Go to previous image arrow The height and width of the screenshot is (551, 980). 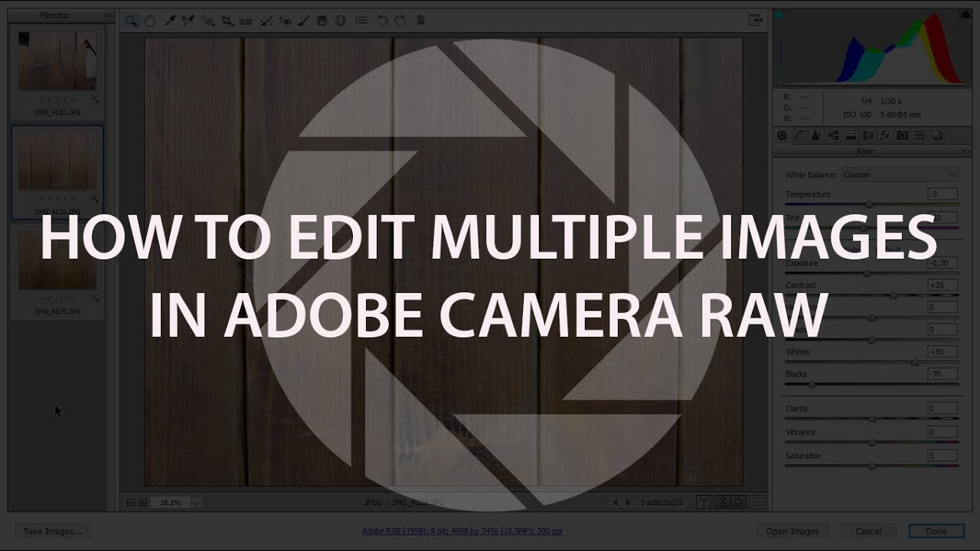pyautogui.click(x=615, y=503)
